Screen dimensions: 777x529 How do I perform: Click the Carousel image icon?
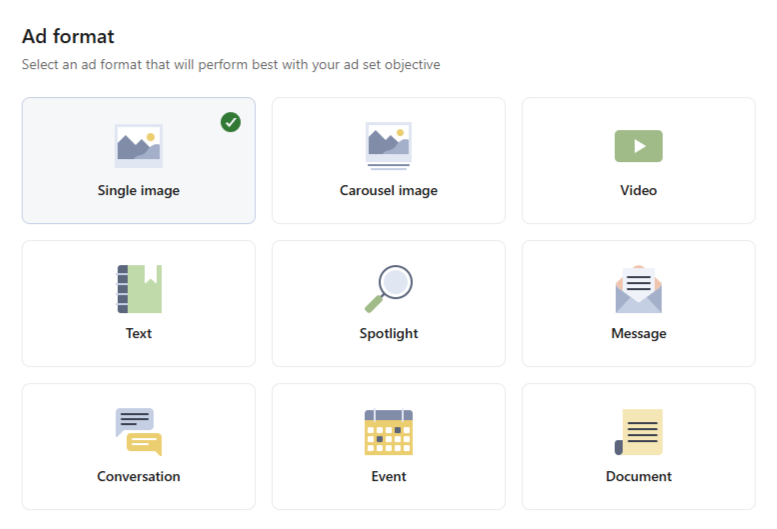tap(388, 146)
